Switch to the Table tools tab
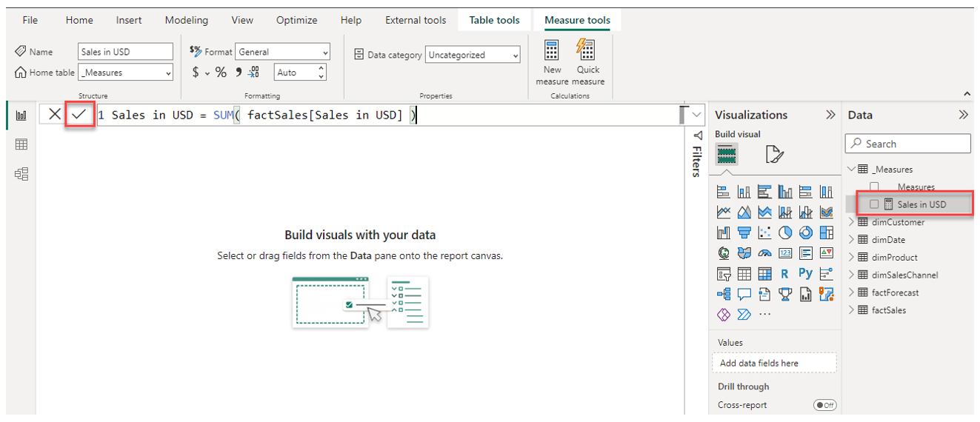This screenshot has height=422, width=980. pyautogui.click(x=494, y=20)
